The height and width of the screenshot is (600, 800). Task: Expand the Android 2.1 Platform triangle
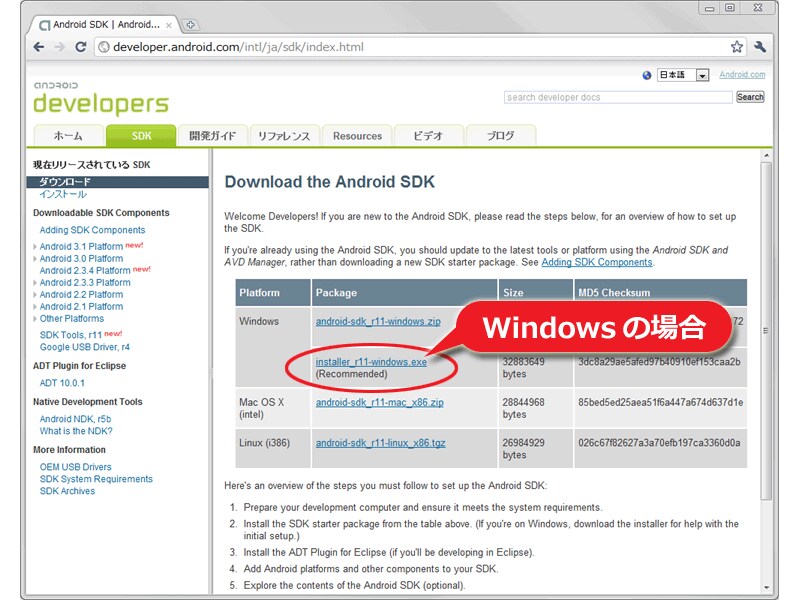[35, 307]
